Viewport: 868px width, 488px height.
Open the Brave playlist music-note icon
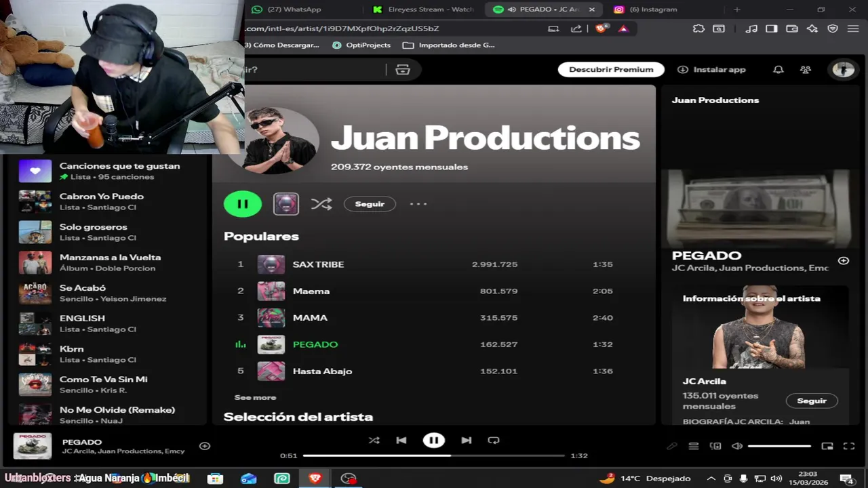click(x=751, y=28)
